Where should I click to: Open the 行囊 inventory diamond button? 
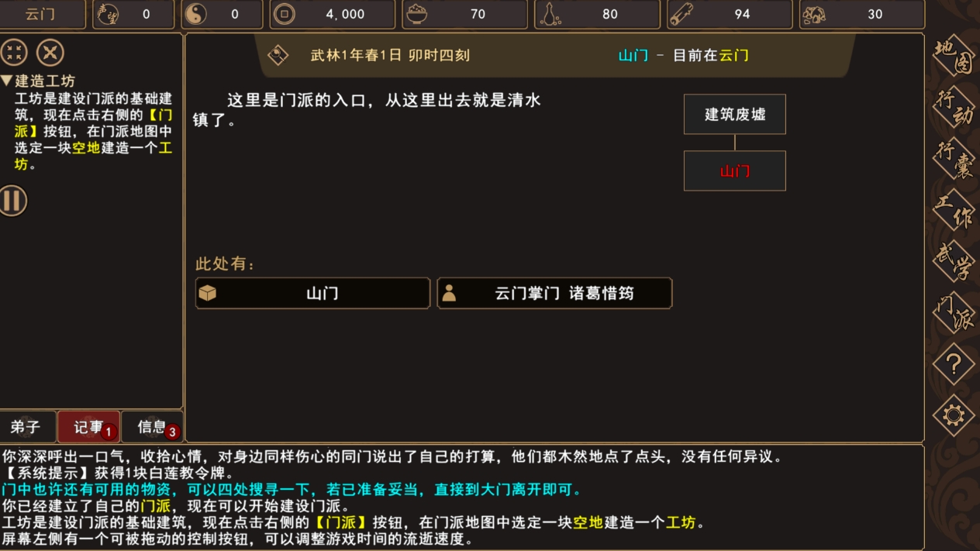tap(953, 159)
